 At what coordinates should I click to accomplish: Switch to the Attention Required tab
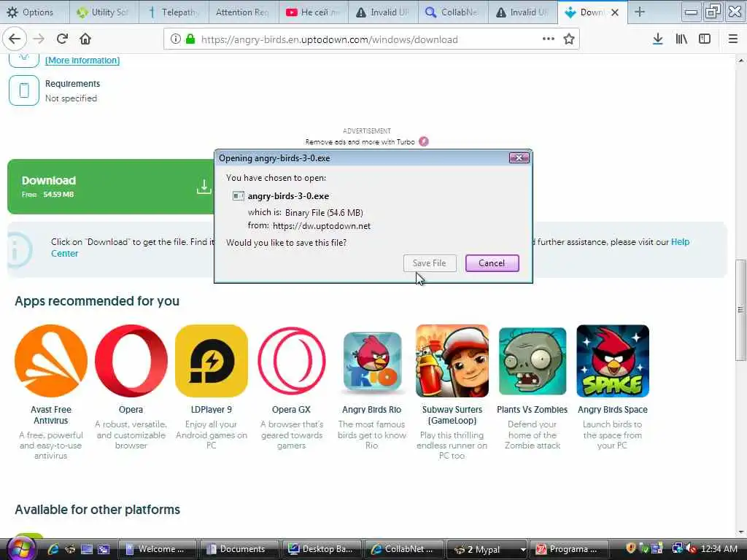(244, 12)
